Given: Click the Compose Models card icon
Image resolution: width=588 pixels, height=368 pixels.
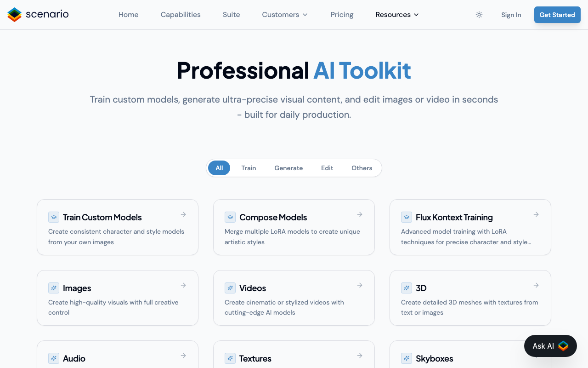Looking at the screenshot, I should 230,217.
